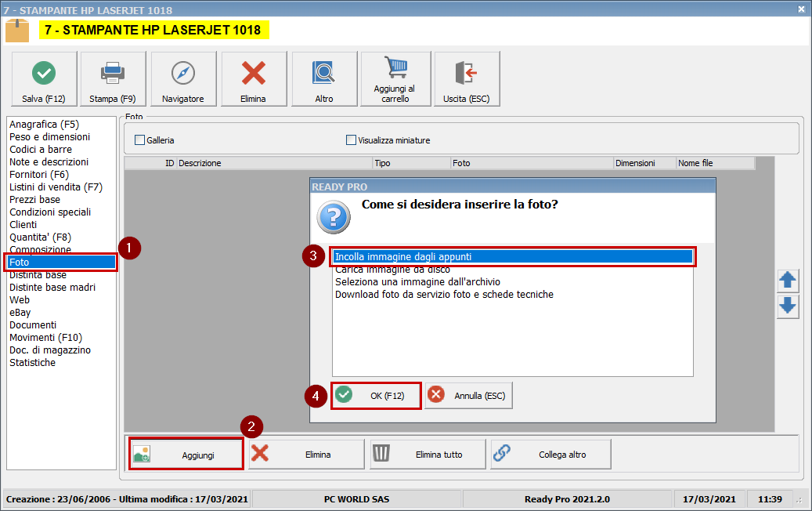The width and height of the screenshot is (812, 511).
Task: Open the Listini di vendita (F7) section
Action: pyautogui.click(x=56, y=187)
